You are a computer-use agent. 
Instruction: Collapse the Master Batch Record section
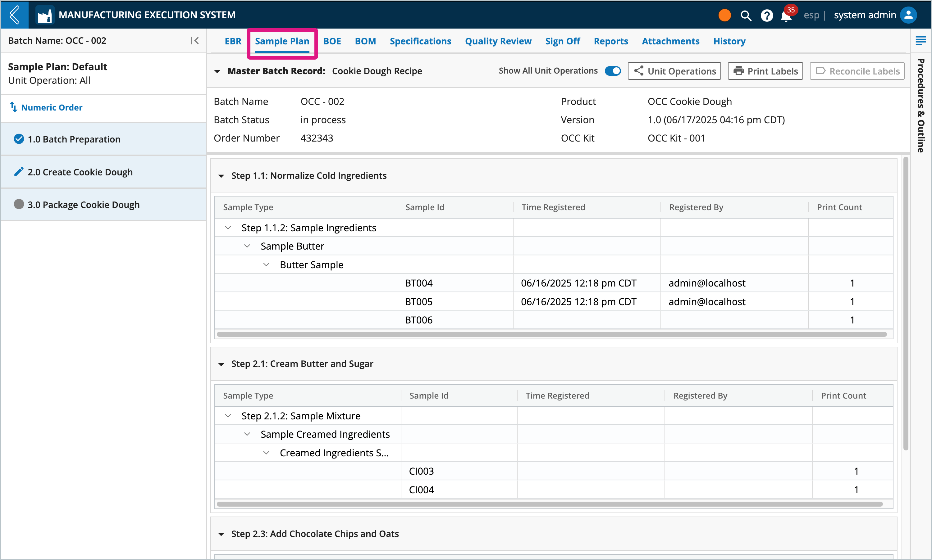coord(217,71)
